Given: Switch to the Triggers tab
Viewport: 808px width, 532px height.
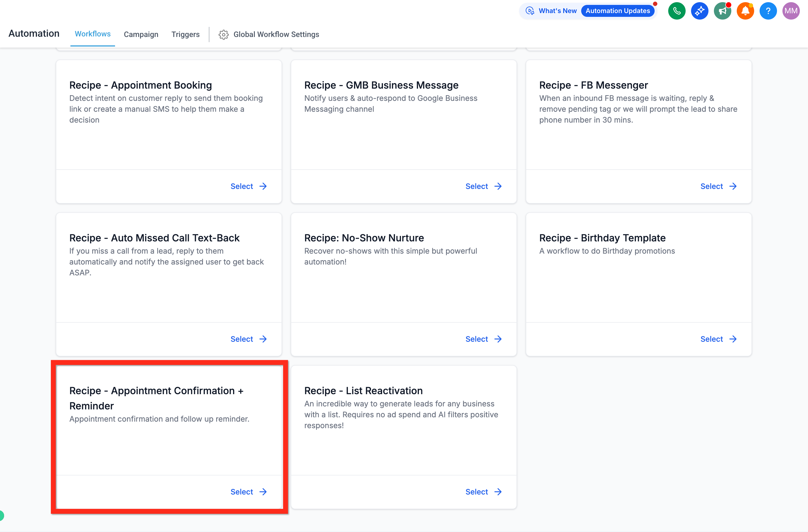Looking at the screenshot, I should [185, 34].
